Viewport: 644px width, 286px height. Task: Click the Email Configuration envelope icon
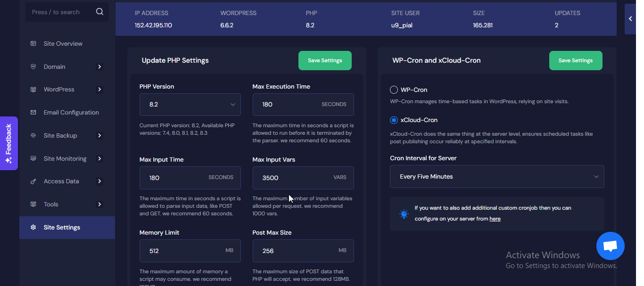(33, 112)
